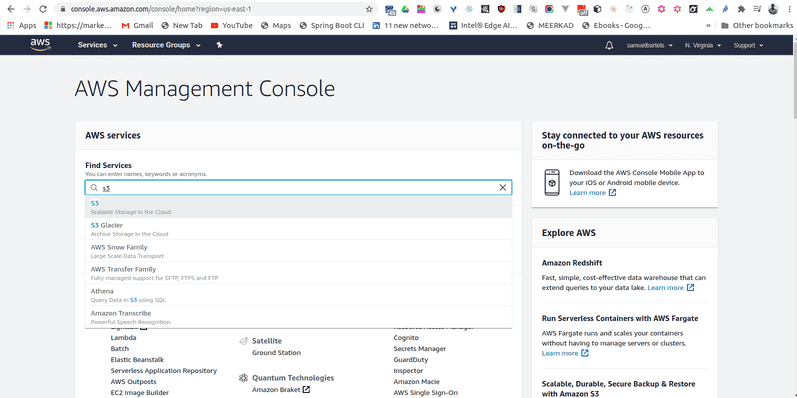The image size is (797, 398).
Task: Open the Amazon Braket link
Action: 281,390
